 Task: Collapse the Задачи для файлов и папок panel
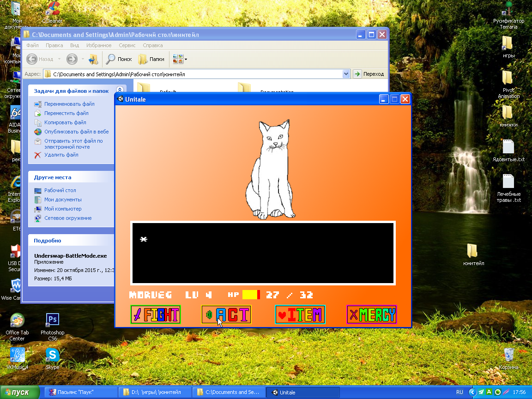pos(120,90)
